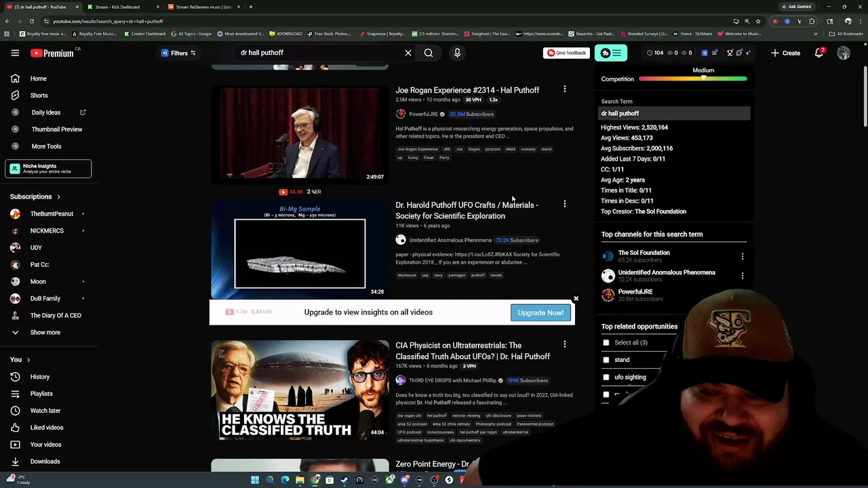Open Joe Rogan Experience #2314 video thumbnail
868x488 pixels.
tap(300, 133)
